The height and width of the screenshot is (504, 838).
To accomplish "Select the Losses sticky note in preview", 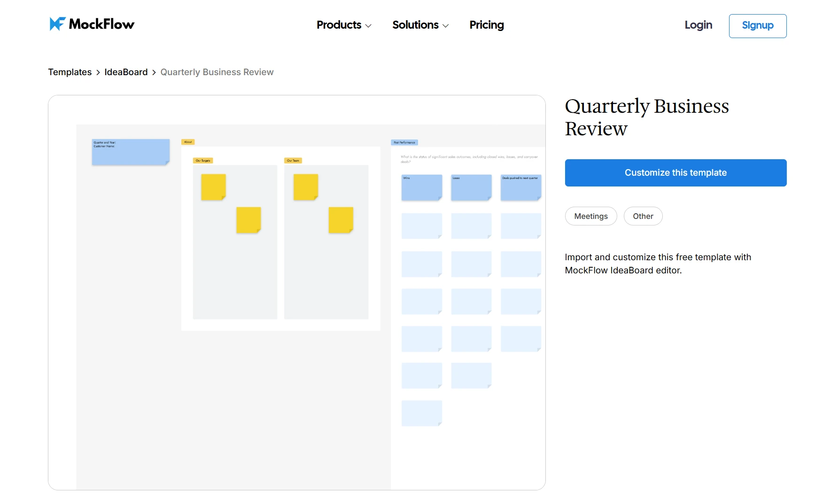I will [471, 188].
